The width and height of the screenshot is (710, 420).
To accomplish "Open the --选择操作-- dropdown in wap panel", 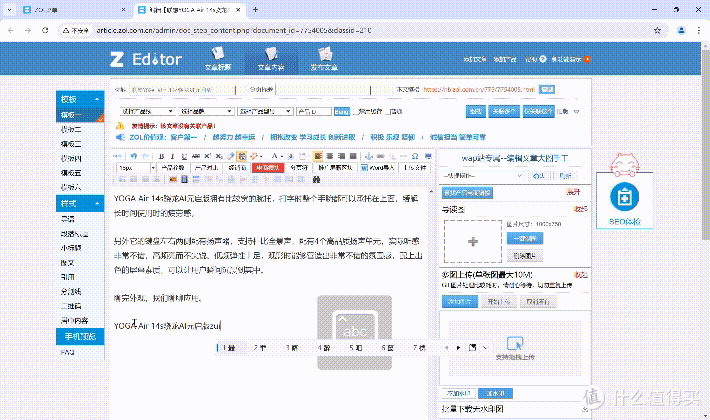I will point(483,176).
